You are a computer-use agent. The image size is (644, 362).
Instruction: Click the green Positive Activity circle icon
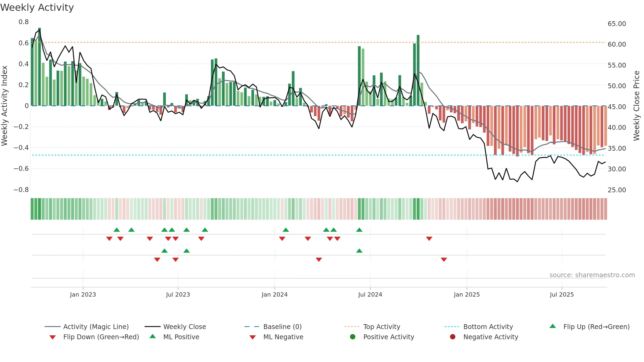(353, 337)
